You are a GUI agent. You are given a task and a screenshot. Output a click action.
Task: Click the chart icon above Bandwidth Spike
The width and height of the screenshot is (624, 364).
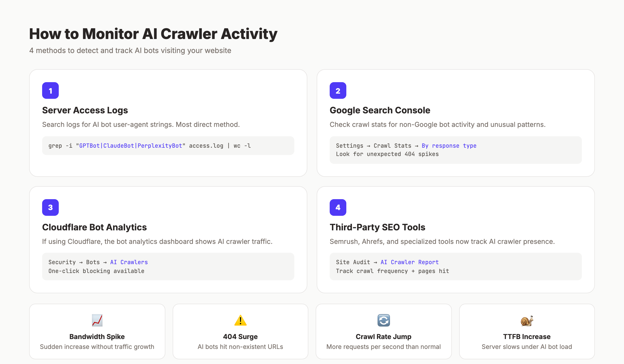click(x=97, y=320)
